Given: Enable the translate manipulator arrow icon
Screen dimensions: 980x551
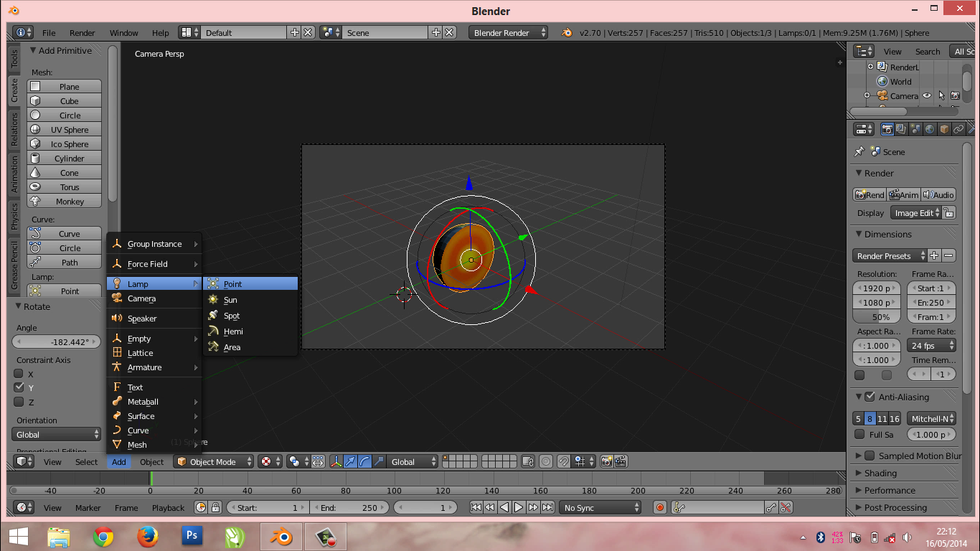Looking at the screenshot, I should [350, 462].
